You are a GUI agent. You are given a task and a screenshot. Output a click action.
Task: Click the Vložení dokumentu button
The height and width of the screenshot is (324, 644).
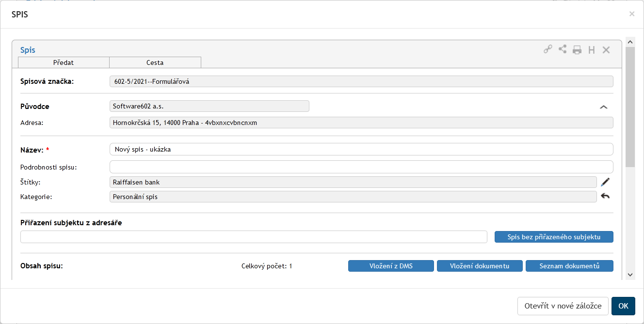(x=480, y=266)
